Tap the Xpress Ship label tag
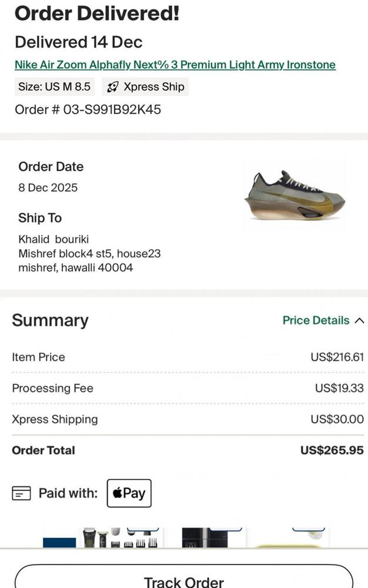This screenshot has width=368, height=588. (146, 87)
